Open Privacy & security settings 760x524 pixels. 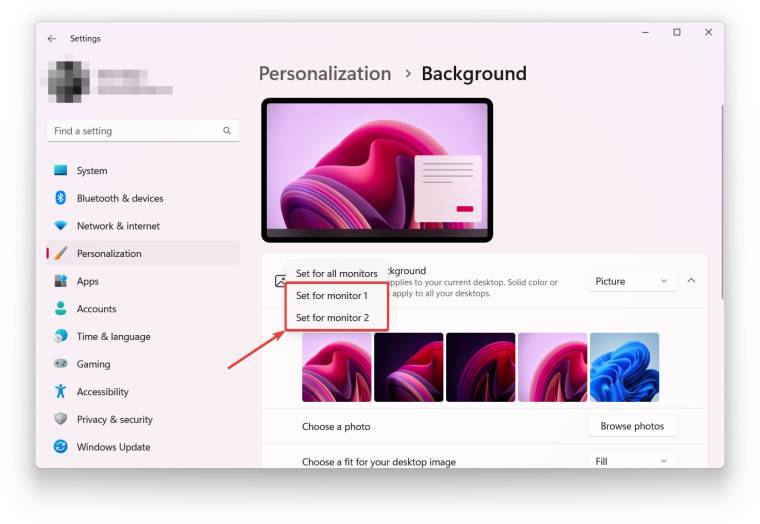pos(143,419)
